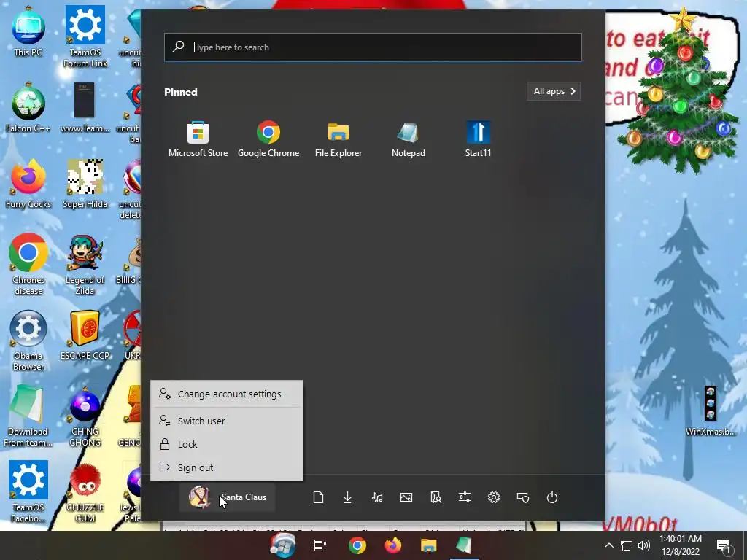Screen dimensions: 747x560
Task: Expand the All apps list
Action: [554, 91]
